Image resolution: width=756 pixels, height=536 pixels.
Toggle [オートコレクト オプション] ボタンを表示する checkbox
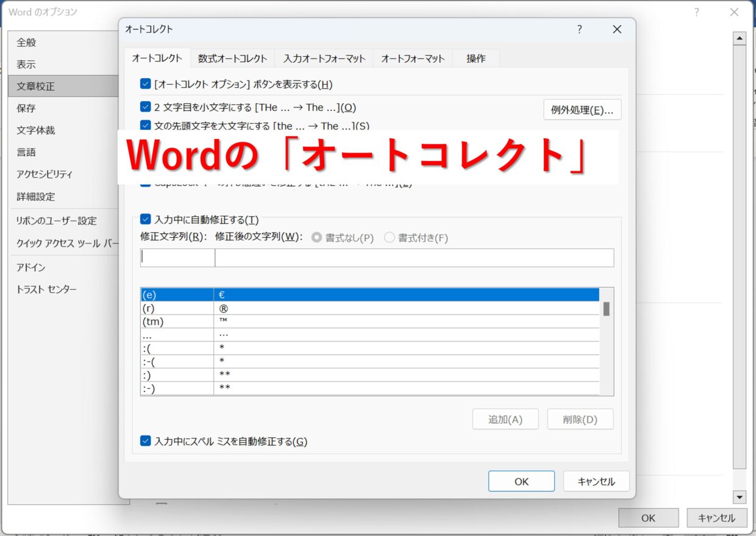tap(145, 84)
